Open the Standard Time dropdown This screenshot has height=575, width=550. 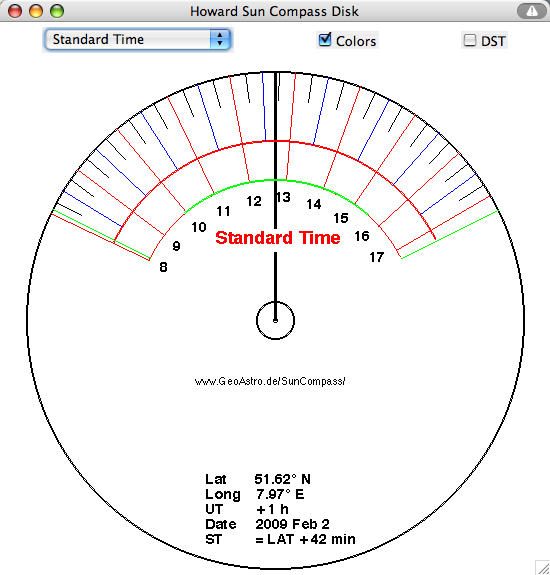point(138,39)
